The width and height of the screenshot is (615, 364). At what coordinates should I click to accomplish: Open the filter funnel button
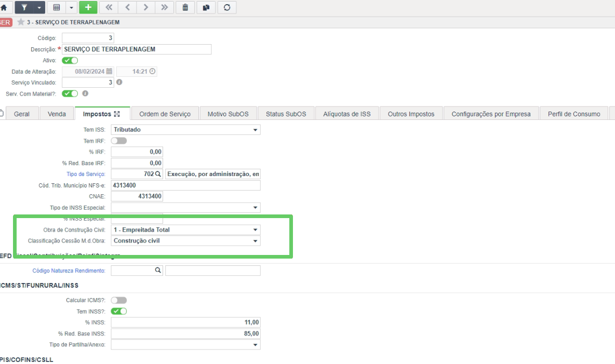point(24,7)
